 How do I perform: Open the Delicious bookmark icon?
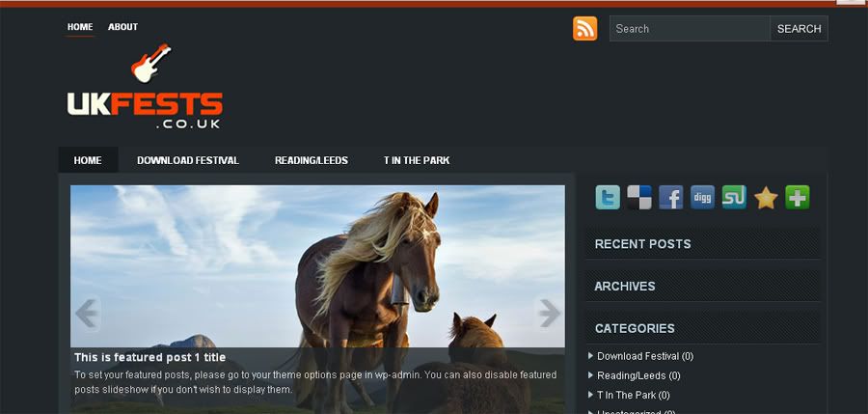638,197
